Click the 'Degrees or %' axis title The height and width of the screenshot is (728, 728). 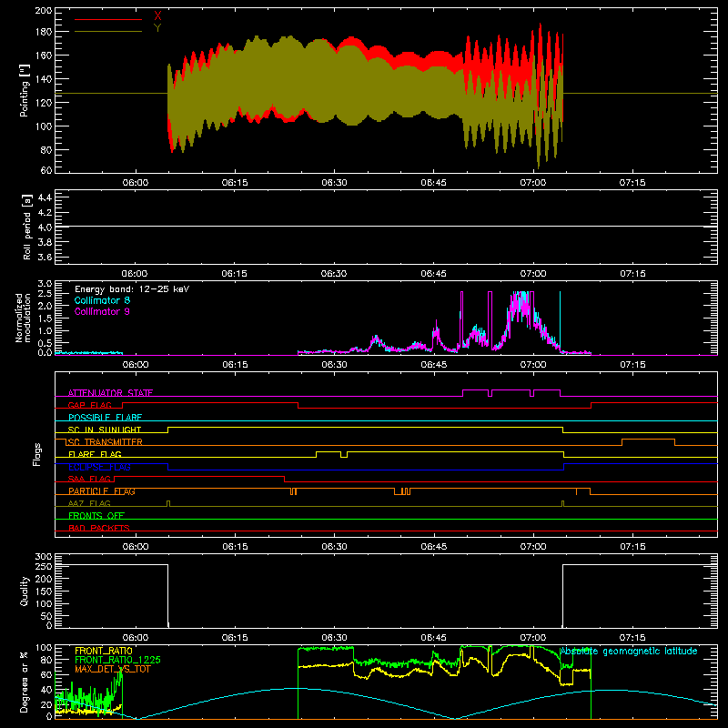click(x=25, y=682)
